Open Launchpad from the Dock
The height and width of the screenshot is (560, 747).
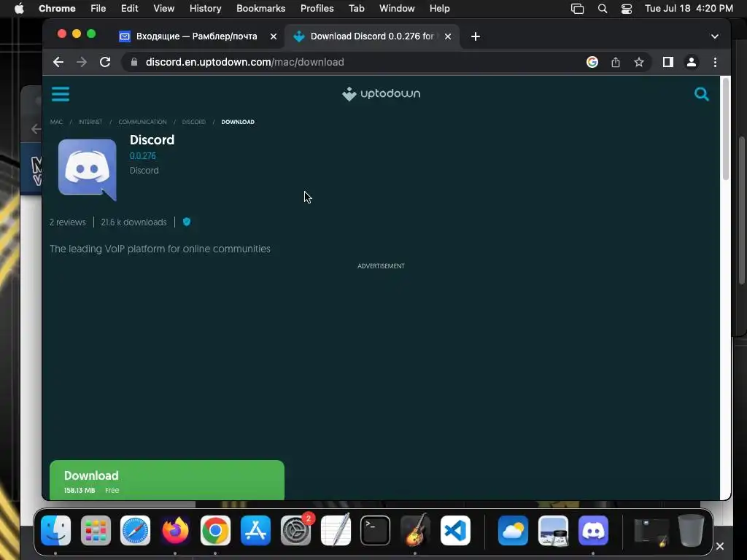coord(96,530)
